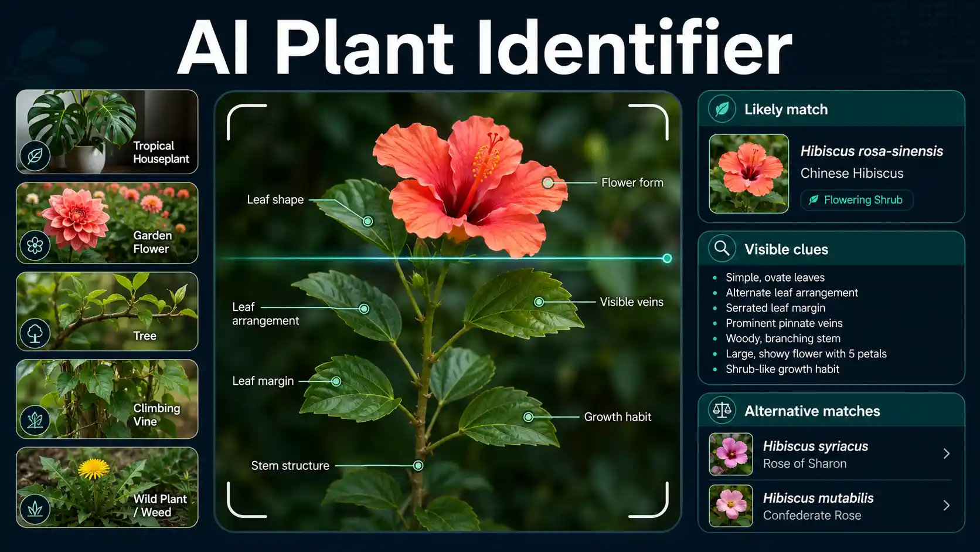Click the small leaf icon in Flowering Shrub tag
980x552 pixels.
[x=814, y=200]
